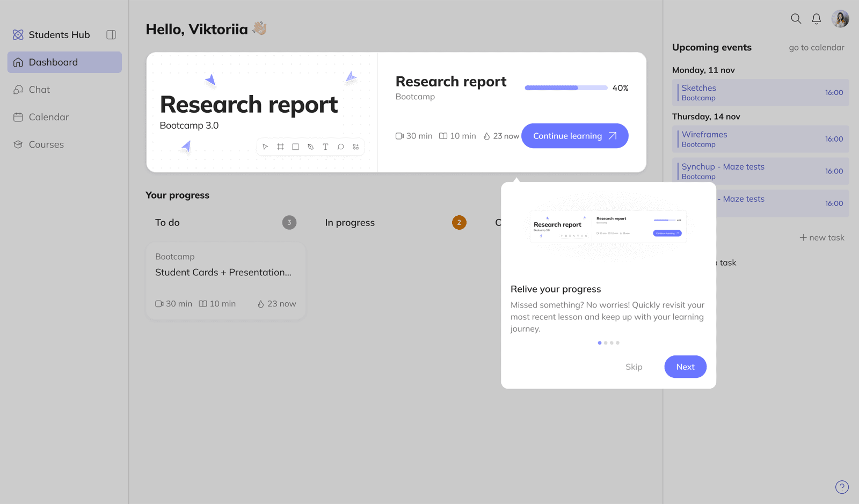859x504 pixels.
Task: Click the To do count badge 3
Action: [289, 222]
